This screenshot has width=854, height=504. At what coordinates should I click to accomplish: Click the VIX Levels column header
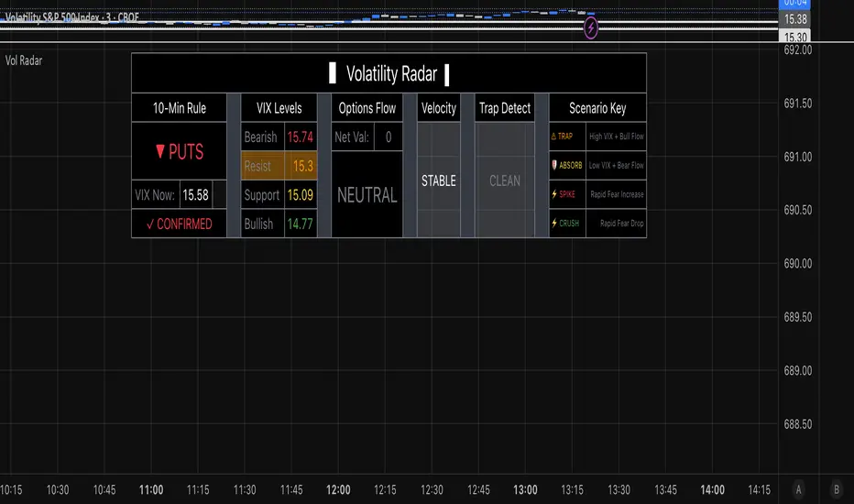tap(279, 108)
